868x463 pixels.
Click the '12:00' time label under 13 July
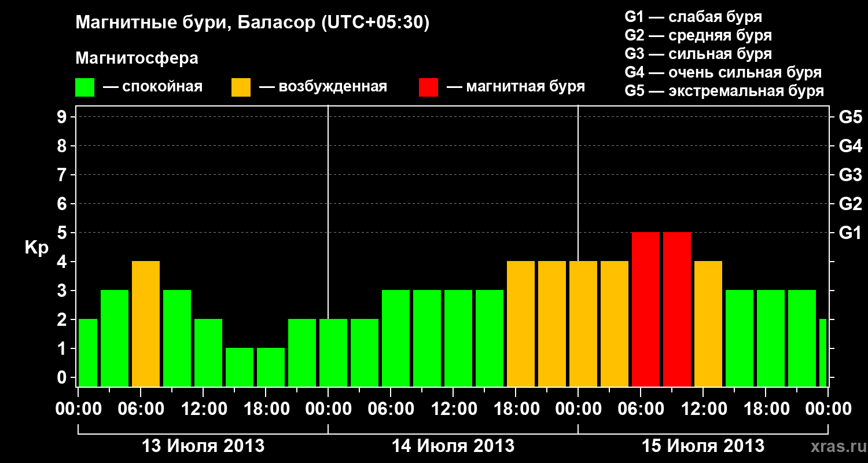point(203,409)
